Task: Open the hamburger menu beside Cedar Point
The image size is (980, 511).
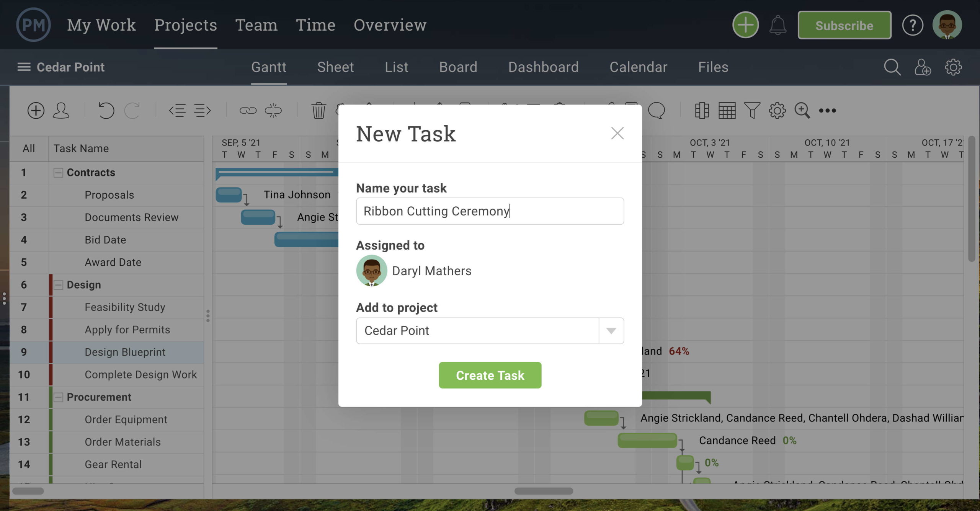Action: coord(24,67)
